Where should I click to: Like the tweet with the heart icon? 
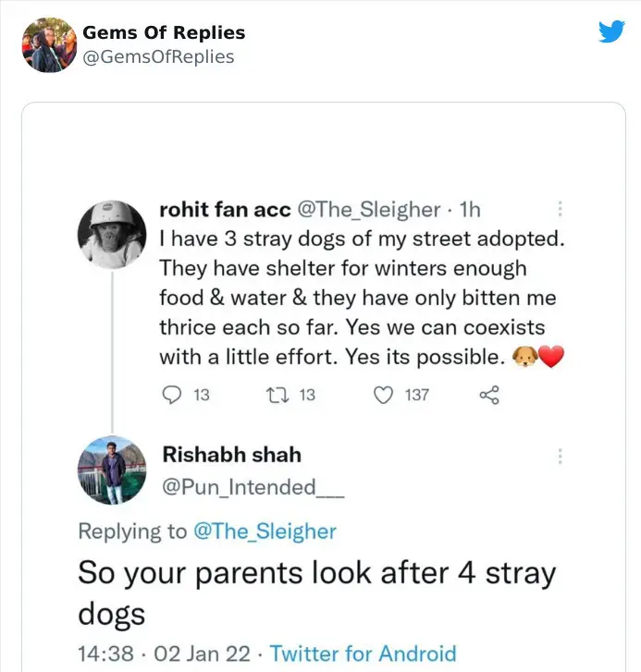tap(383, 395)
